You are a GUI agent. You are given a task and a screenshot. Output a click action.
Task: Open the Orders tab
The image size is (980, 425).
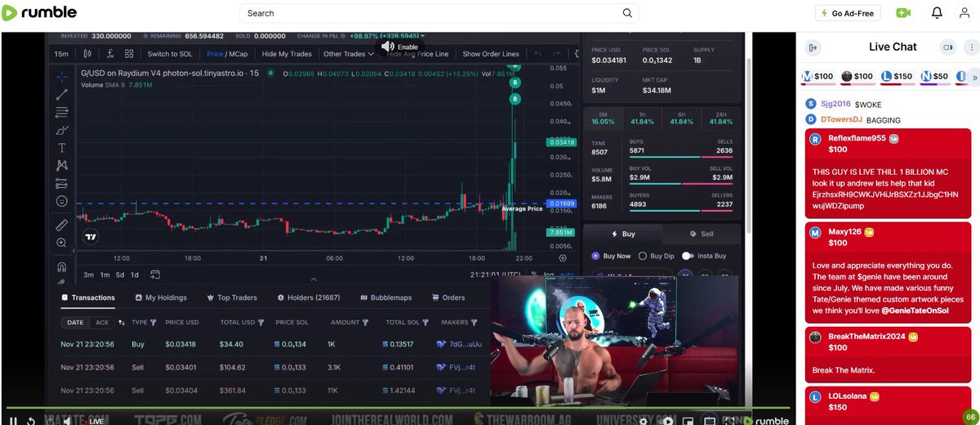(x=448, y=297)
